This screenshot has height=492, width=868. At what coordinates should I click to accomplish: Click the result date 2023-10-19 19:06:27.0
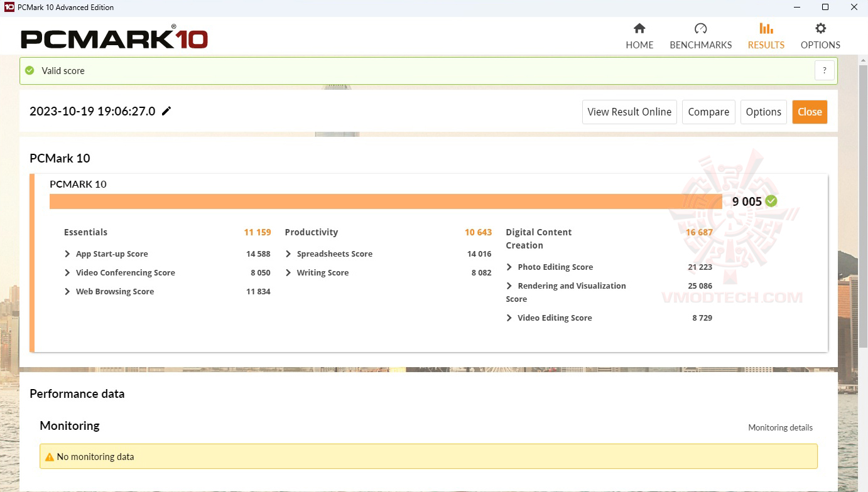92,112
